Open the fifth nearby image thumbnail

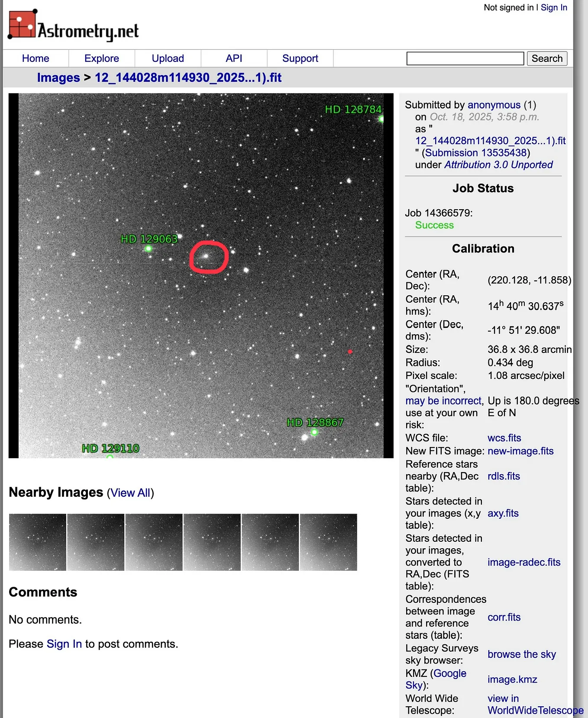coord(270,542)
